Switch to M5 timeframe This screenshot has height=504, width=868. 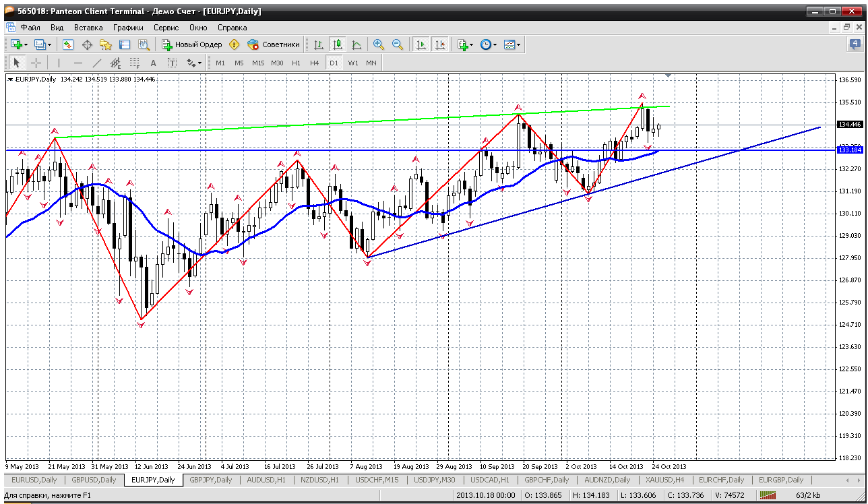point(239,63)
